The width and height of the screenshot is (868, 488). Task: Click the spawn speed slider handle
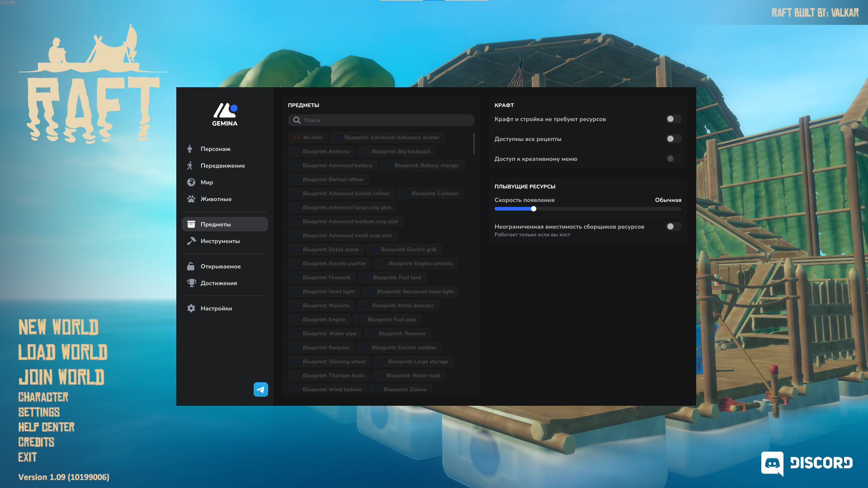[533, 209]
